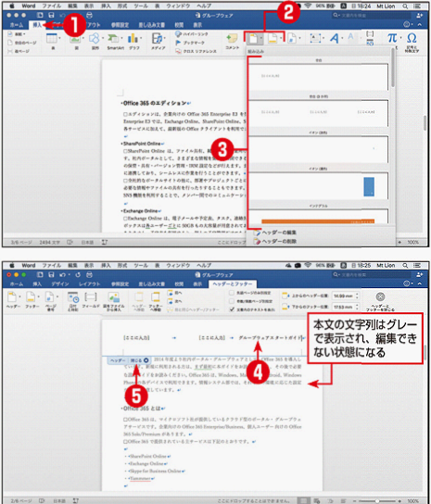The height and width of the screenshot is (504, 431).
Task: Insert a cross-reference (クロスリファレンス)
Action: pyautogui.click(x=196, y=51)
